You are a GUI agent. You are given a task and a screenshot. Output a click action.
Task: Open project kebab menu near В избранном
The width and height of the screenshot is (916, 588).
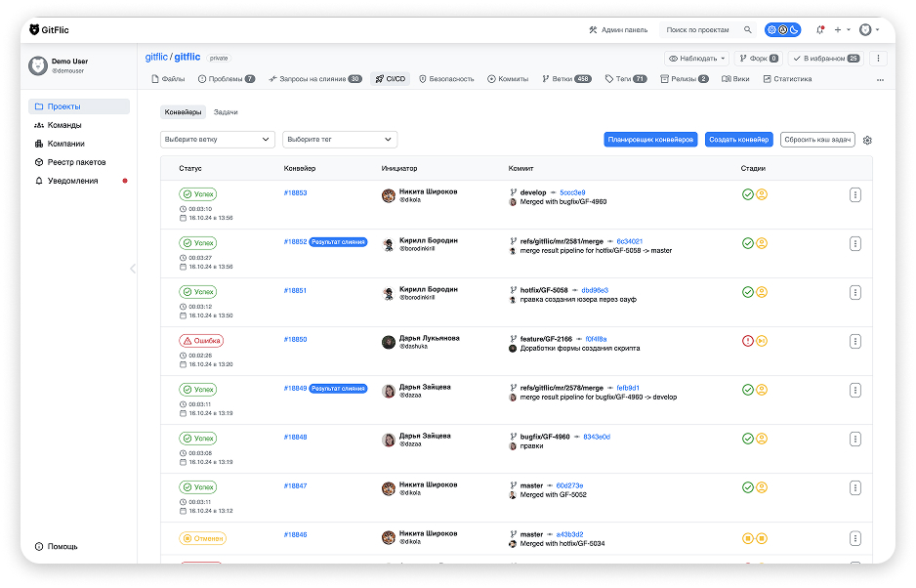[x=878, y=59]
